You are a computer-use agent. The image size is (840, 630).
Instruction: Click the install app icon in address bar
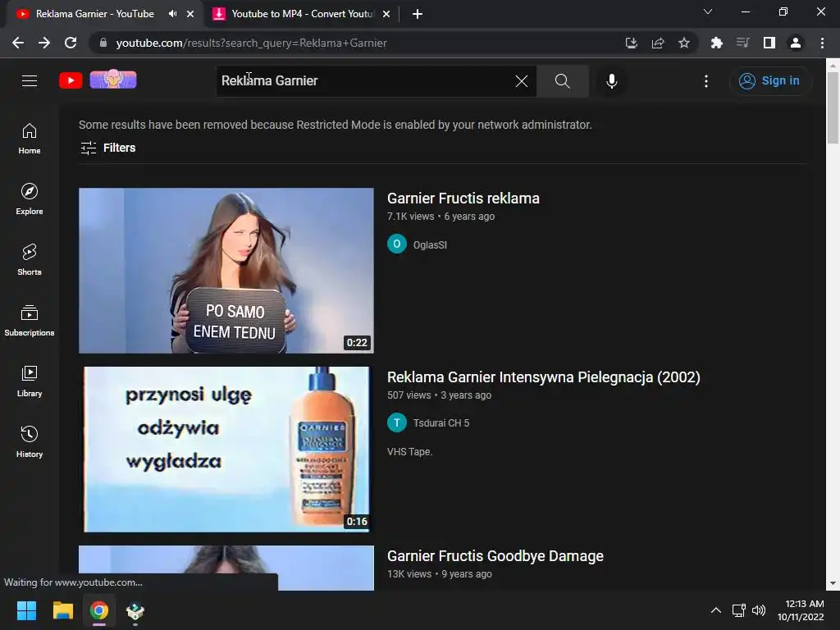point(631,43)
